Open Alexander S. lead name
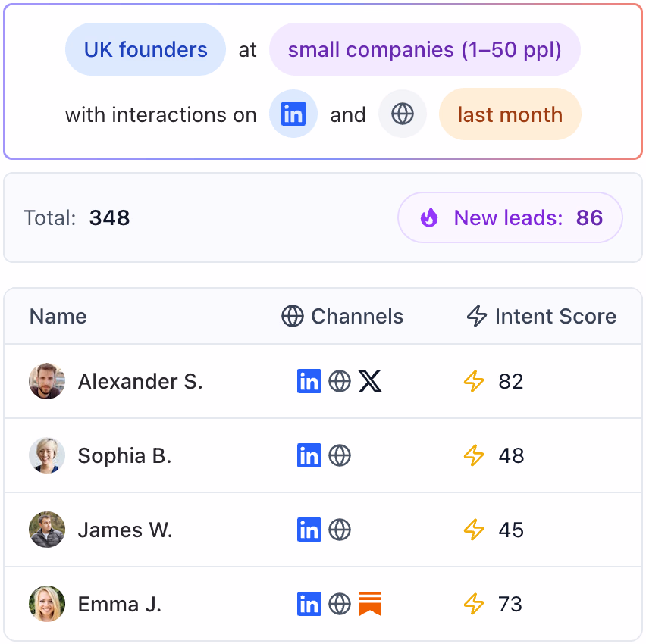This screenshot has width=646, height=644. pyautogui.click(x=140, y=381)
